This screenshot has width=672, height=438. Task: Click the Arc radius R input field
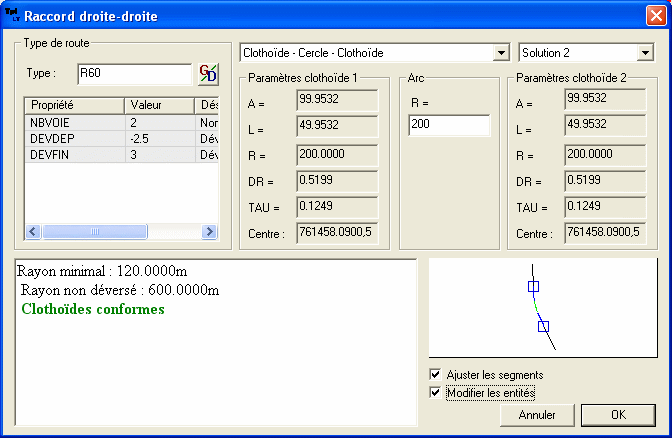coord(448,126)
